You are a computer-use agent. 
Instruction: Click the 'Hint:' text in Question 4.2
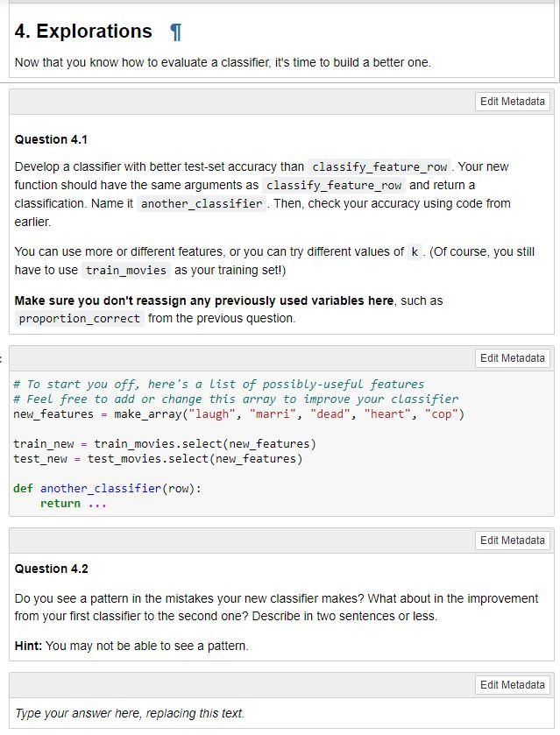coord(28,646)
